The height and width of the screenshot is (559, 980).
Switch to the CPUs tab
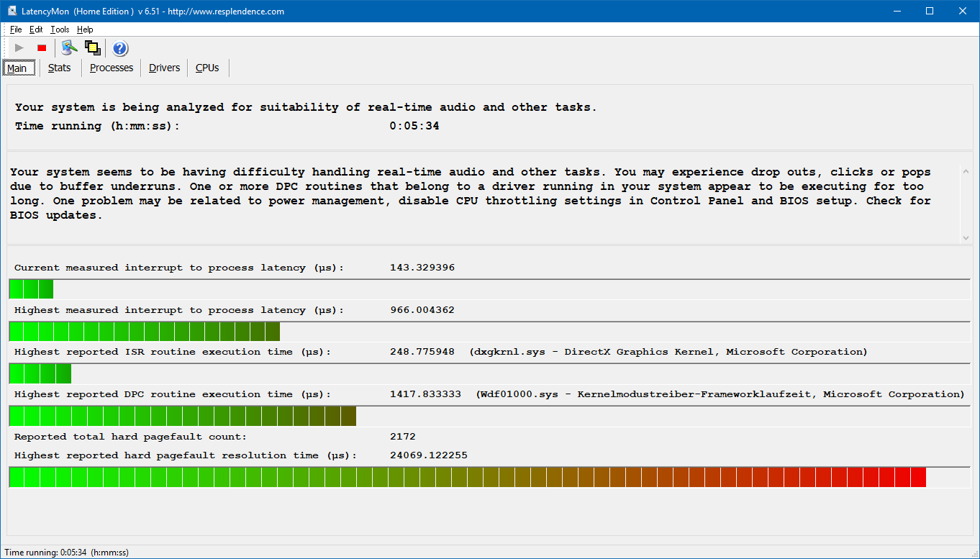click(x=207, y=68)
